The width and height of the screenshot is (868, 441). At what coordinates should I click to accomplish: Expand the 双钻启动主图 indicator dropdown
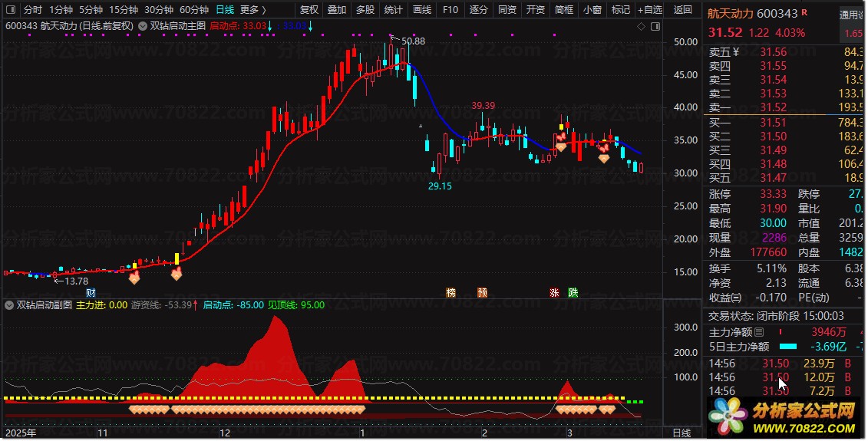pos(144,25)
